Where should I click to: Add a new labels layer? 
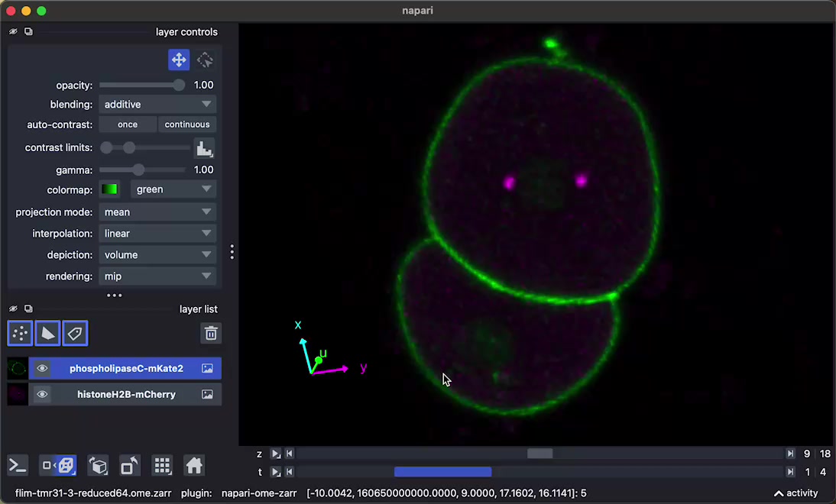(x=75, y=334)
